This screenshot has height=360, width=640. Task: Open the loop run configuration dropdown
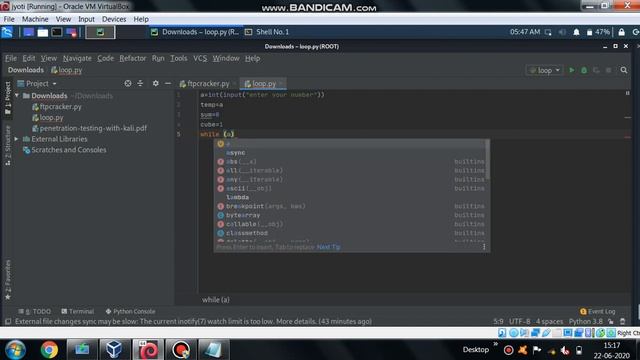click(x=544, y=70)
